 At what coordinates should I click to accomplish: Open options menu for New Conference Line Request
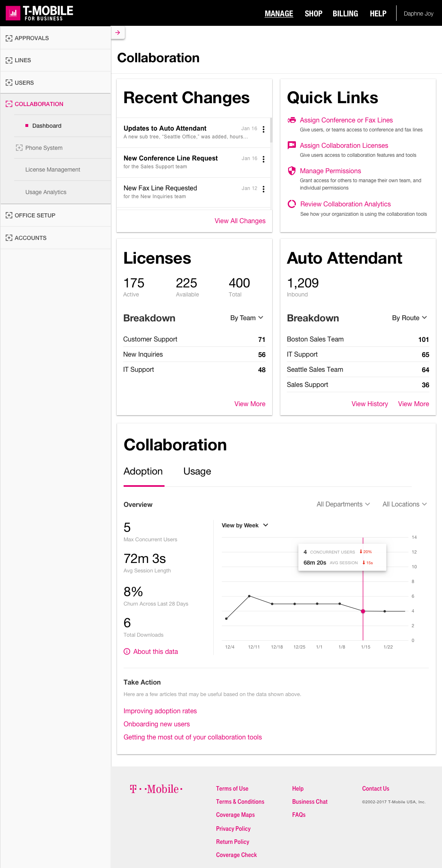tap(264, 159)
